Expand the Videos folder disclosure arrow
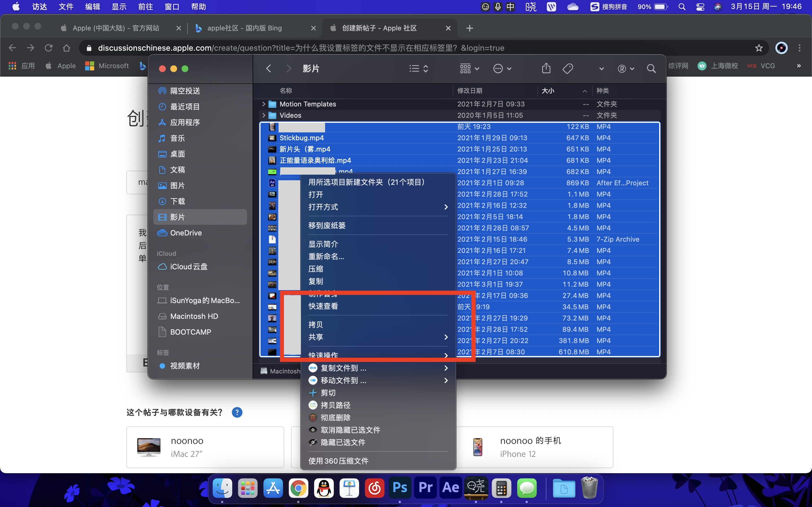The image size is (812, 507). pos(264,115)
